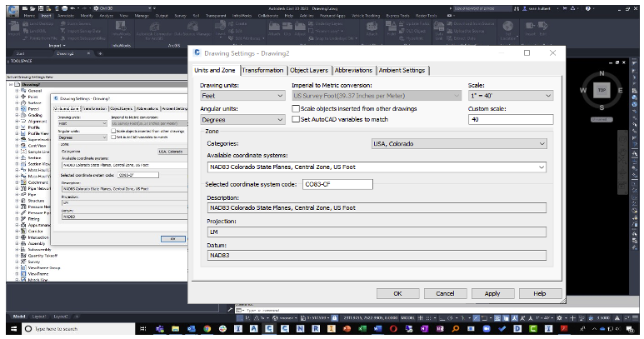Image resolution: width=644 pixels, height=339 pixels.
Task: Enable Set AutoCAD variables to match
Action: point(296,119)
